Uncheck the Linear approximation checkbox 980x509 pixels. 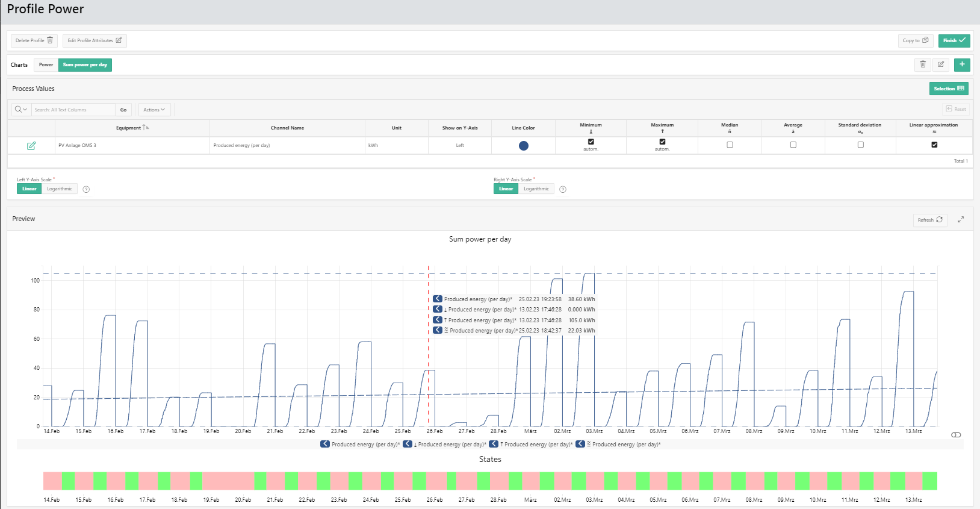click(934, 145)
